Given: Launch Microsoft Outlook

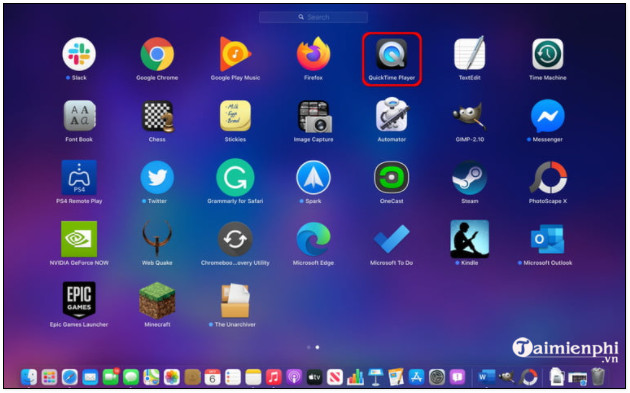Looking at the screenshot, I should (x=548, y=239).
